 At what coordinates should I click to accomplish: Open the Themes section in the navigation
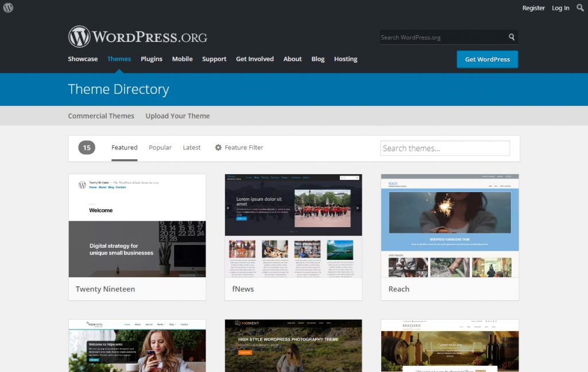coord(119,59)
